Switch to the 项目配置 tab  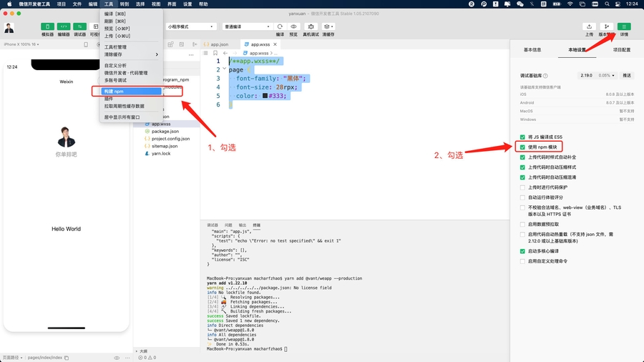[x=621, y=50]
